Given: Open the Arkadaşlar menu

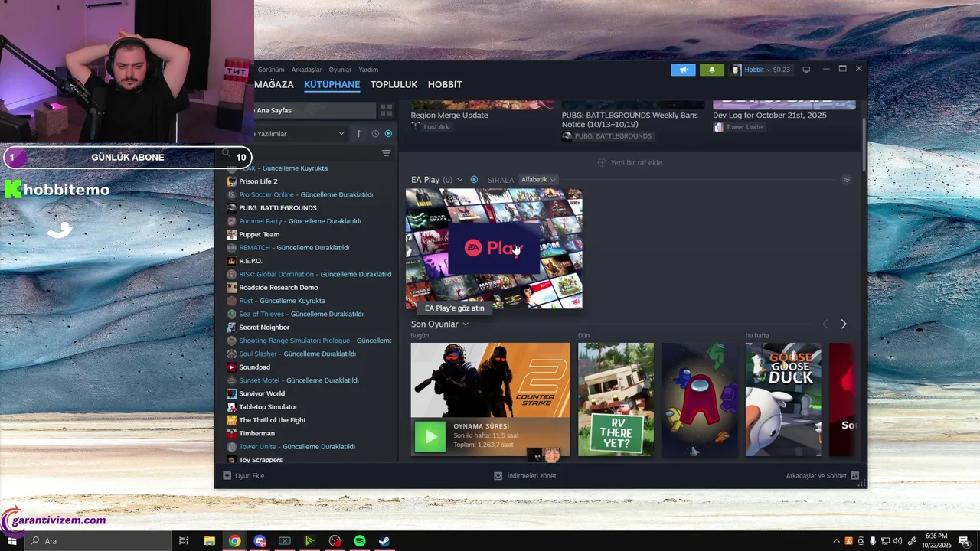Looking at the screenshot, I should click(x=306, y=70).
